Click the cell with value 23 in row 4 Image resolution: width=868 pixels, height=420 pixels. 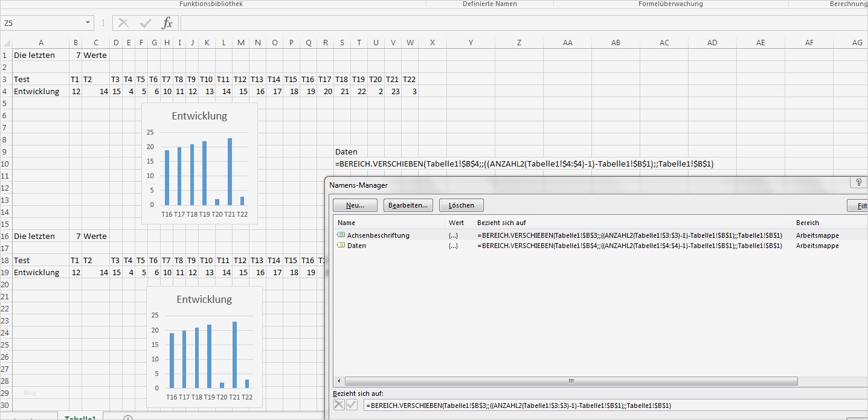coord(393,91)
